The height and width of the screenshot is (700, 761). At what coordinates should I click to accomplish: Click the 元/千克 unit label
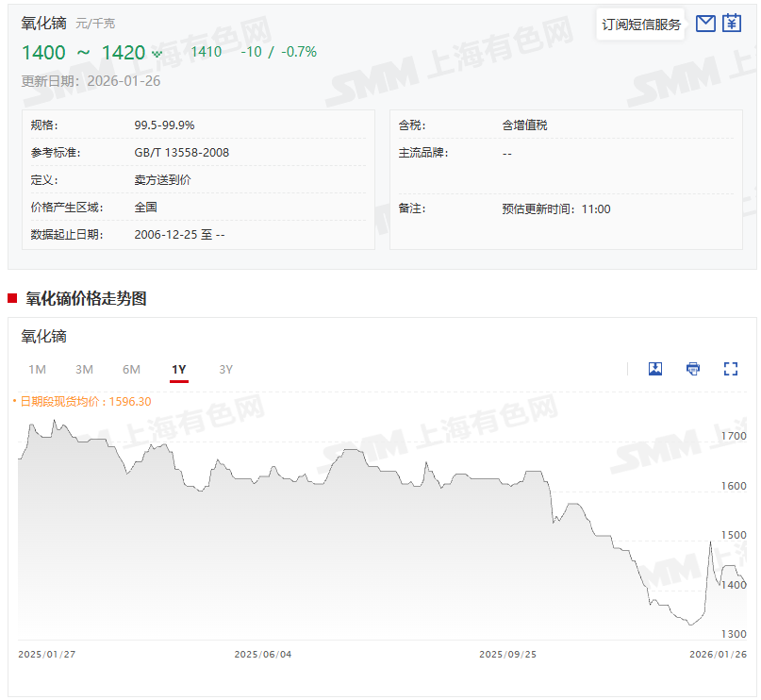tap(95, 24)
